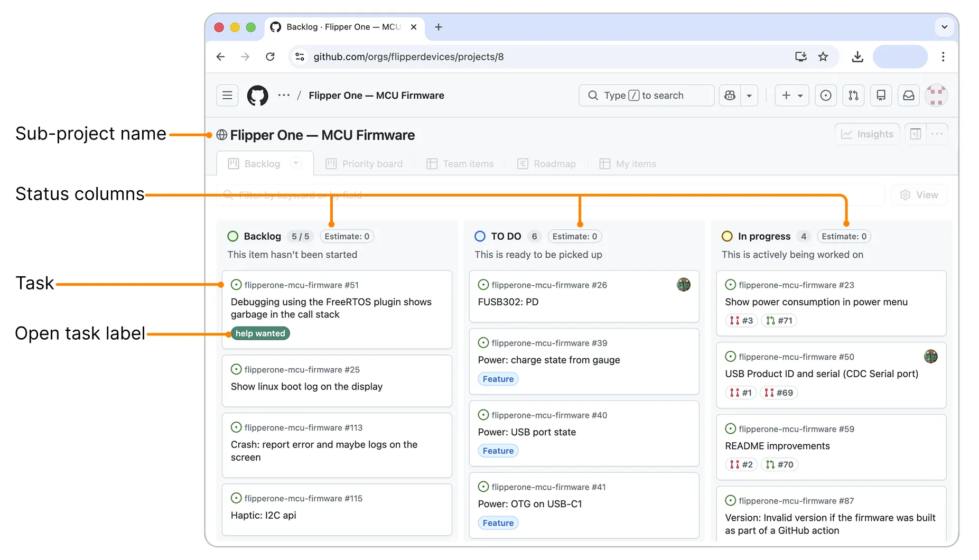Open the issue 'Haptic: I2C api'

tap(263, 516)
